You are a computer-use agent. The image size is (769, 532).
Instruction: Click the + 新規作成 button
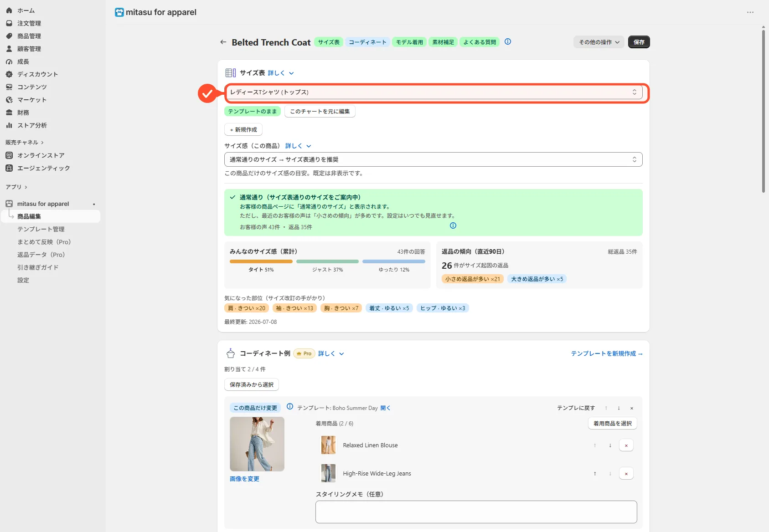click(243, 130)
